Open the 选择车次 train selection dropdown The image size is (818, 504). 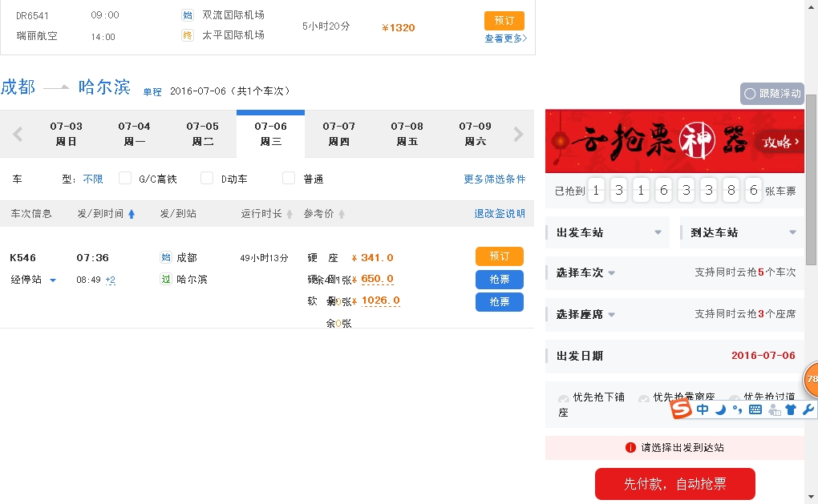585,272
